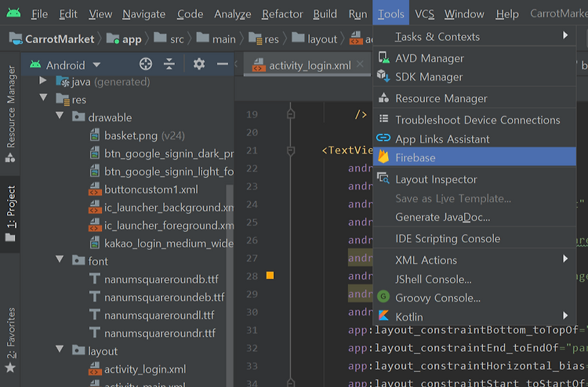Click the Resource Manager menu icon
This screenshot has width=588, height=387.
(383, 98)
